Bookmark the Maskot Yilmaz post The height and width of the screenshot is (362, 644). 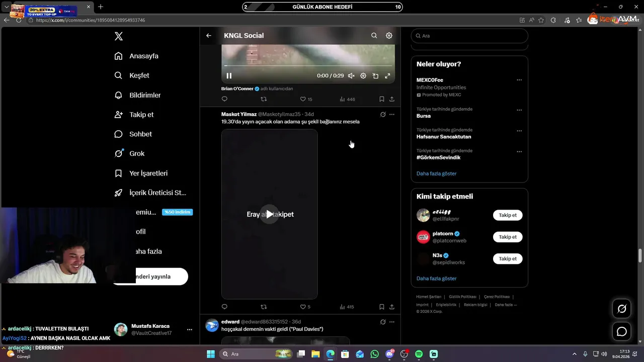[382, 307]
